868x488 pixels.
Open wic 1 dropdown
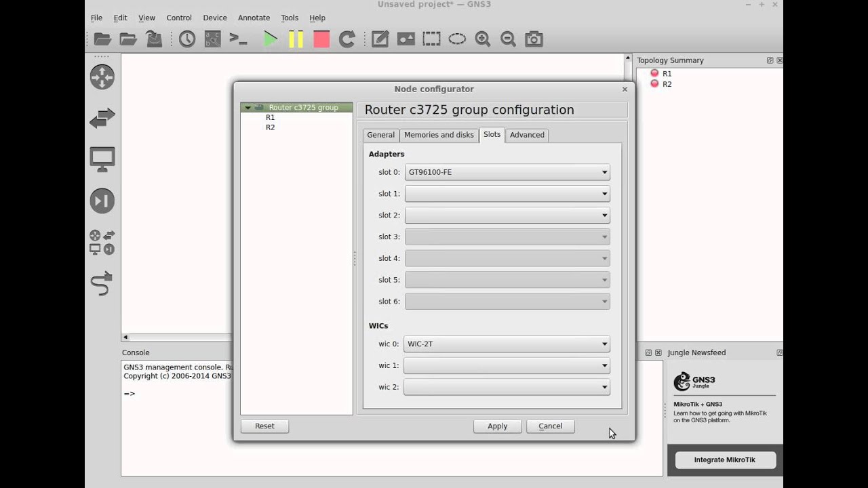point(507,366)
